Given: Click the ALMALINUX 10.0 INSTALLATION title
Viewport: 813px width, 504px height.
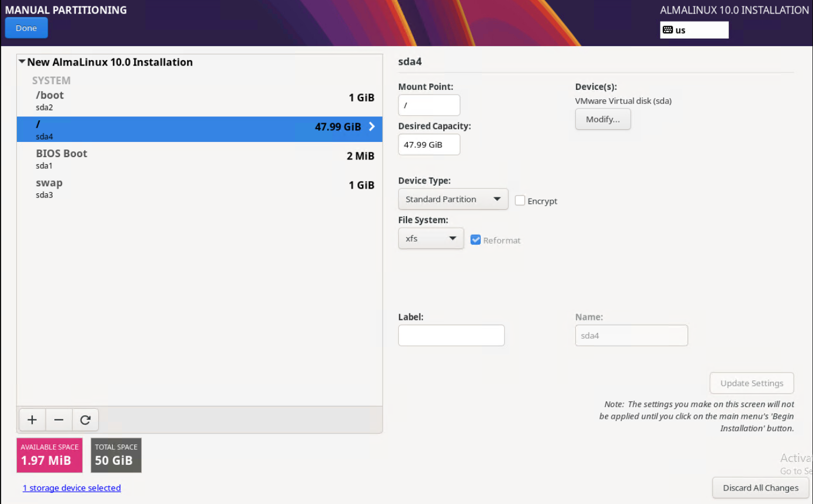Looking at the screenshot, I should 734,10.
